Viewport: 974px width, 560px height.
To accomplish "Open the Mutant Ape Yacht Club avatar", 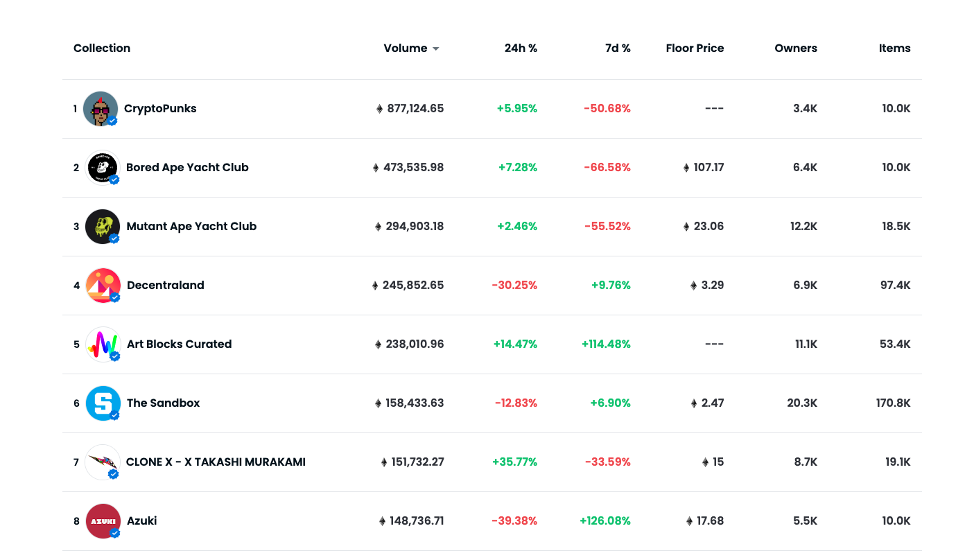I will [x=103, y=227].
